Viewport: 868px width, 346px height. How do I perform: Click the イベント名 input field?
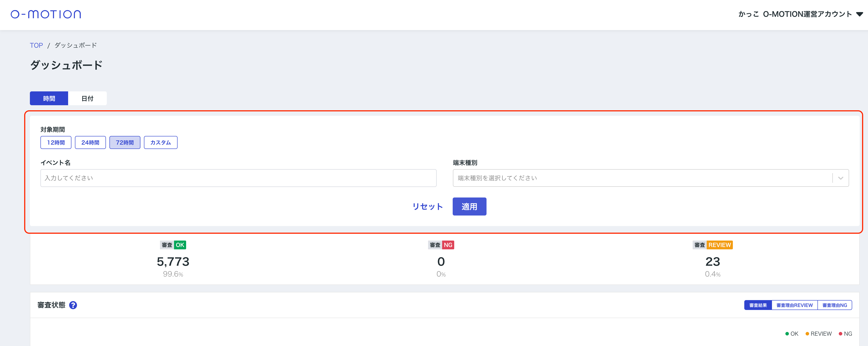tap(238, 178)
